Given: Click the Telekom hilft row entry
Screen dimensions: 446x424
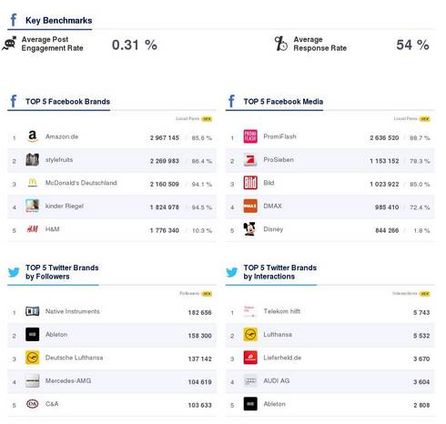Looking at the screenshot, I should pos(330,312).
